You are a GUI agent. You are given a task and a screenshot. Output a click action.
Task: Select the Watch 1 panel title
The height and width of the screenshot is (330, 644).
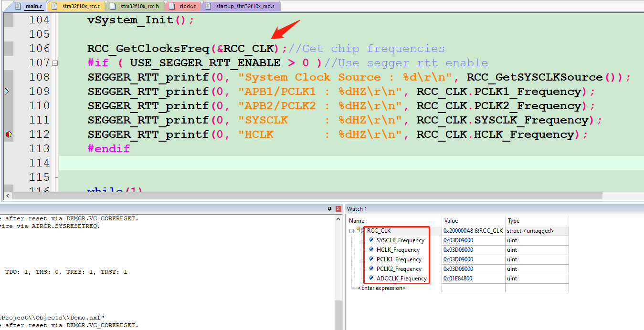tap(356, 208)
